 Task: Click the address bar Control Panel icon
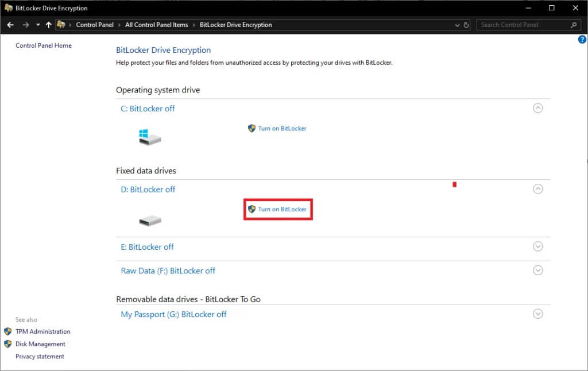click(61, 25)
